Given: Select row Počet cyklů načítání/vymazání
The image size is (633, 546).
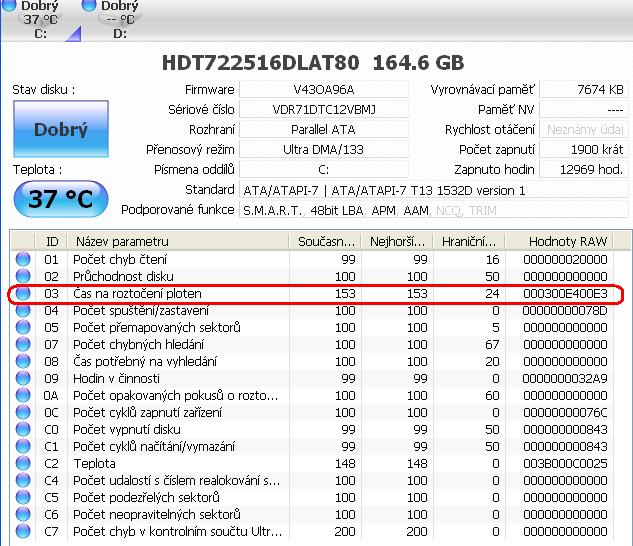Looking at the screenshot, I should 312,446.
